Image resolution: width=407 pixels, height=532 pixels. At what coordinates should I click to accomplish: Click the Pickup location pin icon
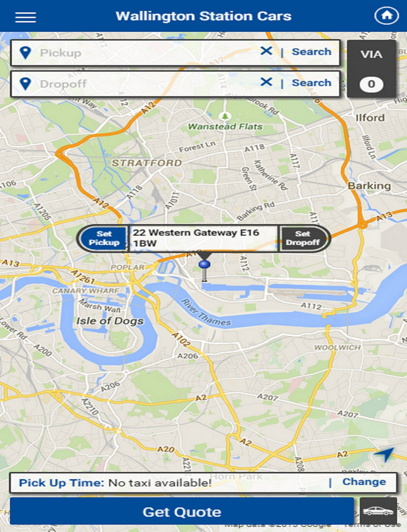pos(25,53)
